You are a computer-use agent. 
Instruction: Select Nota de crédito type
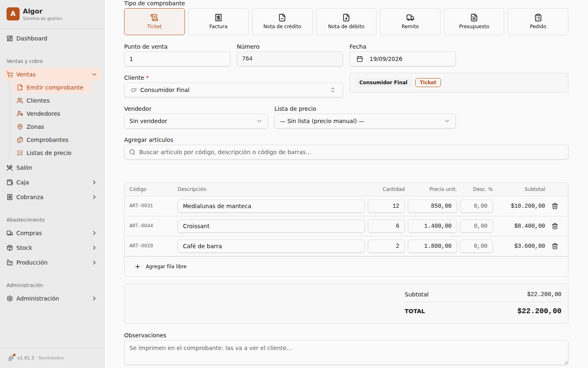(282, 22)
